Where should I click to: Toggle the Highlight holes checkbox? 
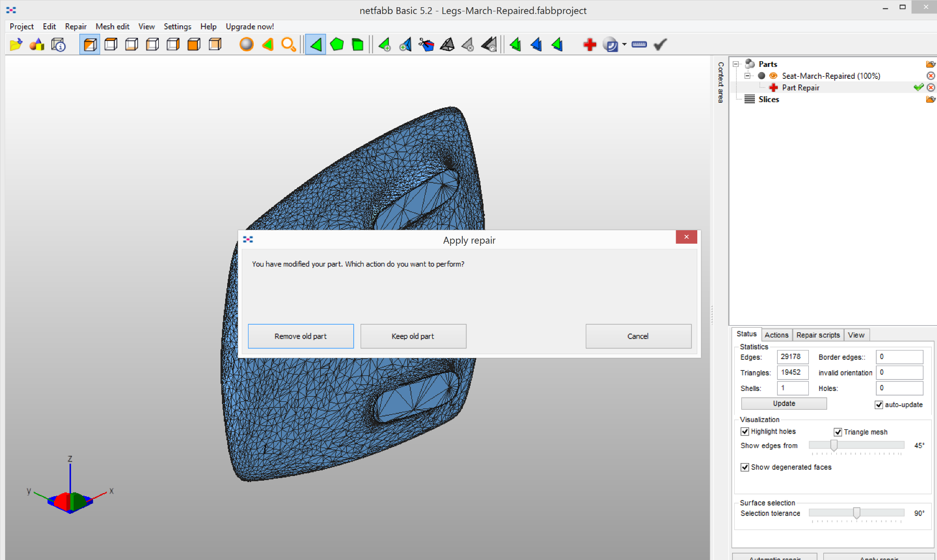(x=745, y=431)
